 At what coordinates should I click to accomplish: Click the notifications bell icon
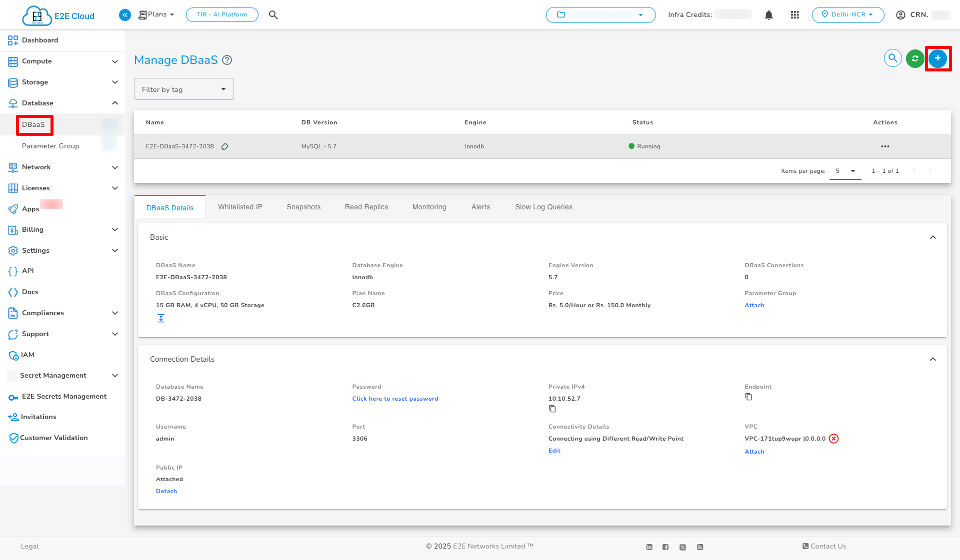click(x=768, y=15)
